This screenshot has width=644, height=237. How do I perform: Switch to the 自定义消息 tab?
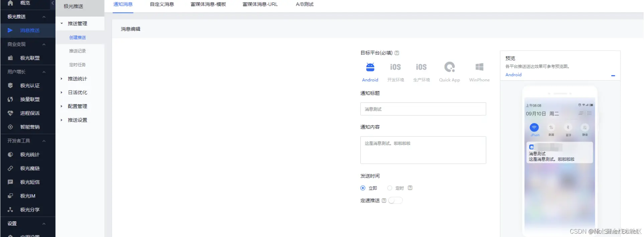click(162, 4)
